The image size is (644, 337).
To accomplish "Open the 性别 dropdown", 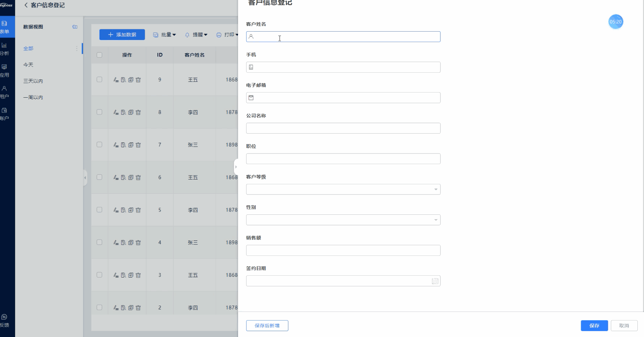I will 343,220.
